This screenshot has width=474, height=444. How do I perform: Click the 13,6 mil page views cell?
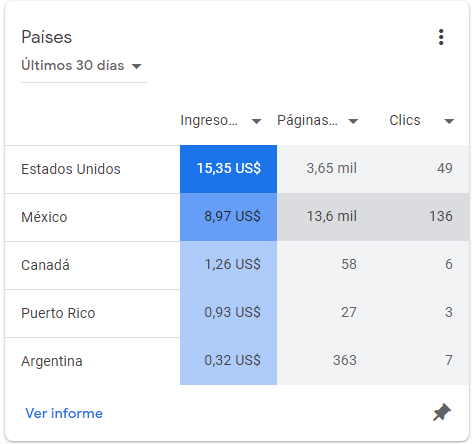[332, 217]
